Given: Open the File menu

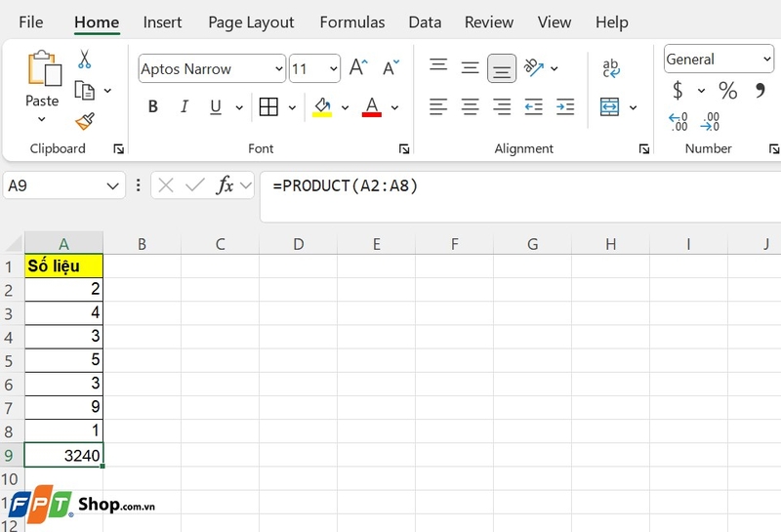Looking at the screenshot, I should tap(31, 22).
